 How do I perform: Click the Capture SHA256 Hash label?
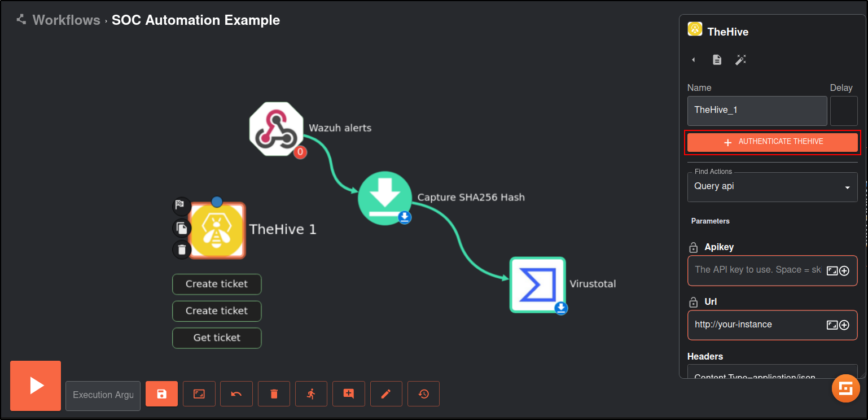tap(471, 198)
